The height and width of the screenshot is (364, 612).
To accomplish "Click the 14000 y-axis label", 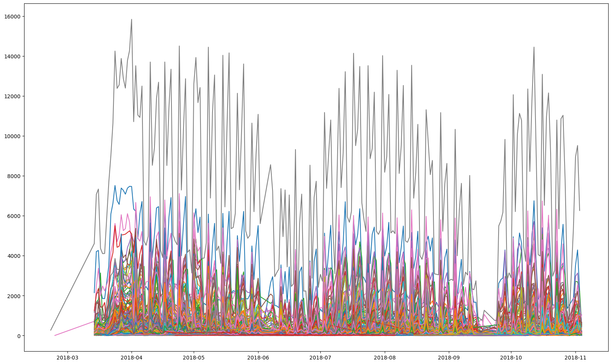I will (x=12, y=56).
